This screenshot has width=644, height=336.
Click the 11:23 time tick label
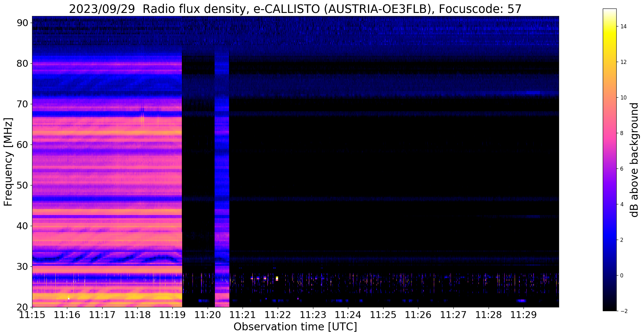pyautogui.click(x=313, y=315)
